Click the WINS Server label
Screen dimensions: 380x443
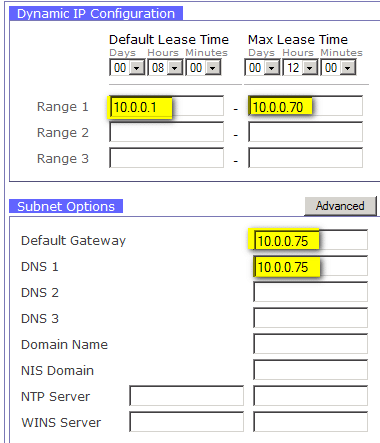point(61,423)
